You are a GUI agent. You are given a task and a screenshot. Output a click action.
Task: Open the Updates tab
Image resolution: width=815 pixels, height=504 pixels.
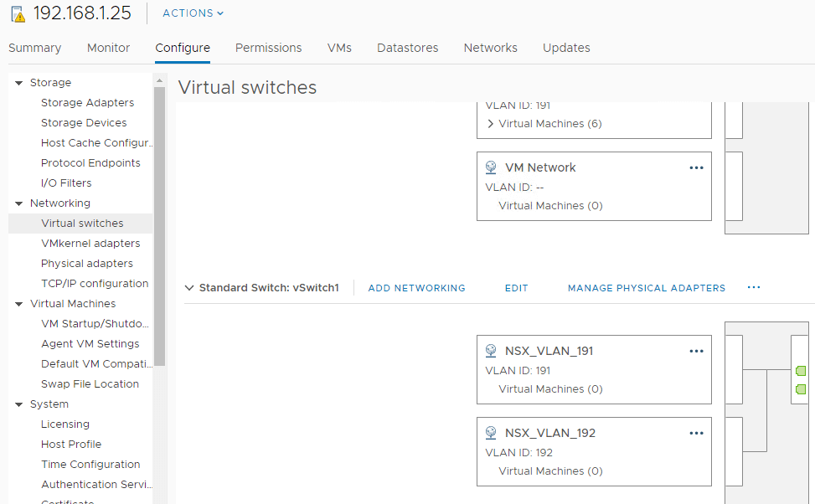click(566, 48)
